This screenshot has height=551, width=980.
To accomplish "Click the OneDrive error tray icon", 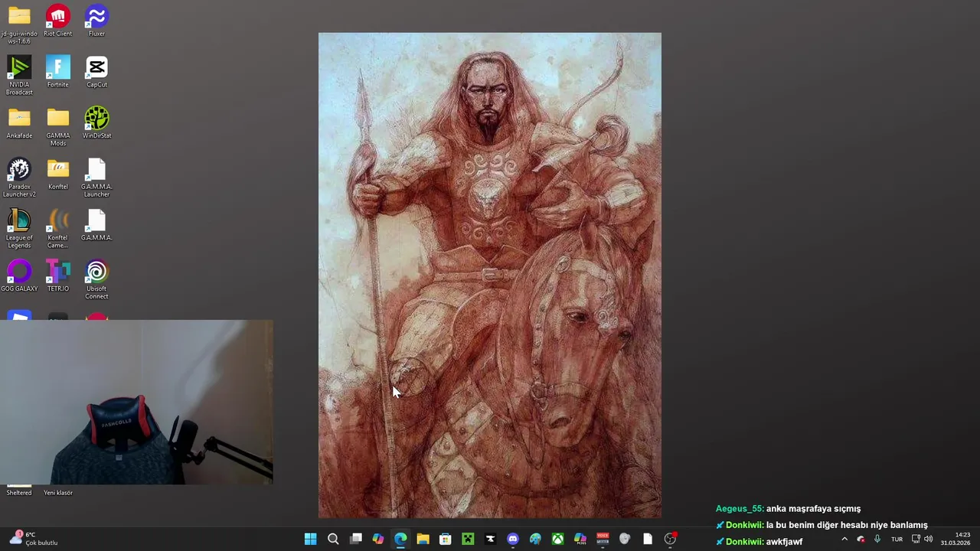I will point(861,539).
